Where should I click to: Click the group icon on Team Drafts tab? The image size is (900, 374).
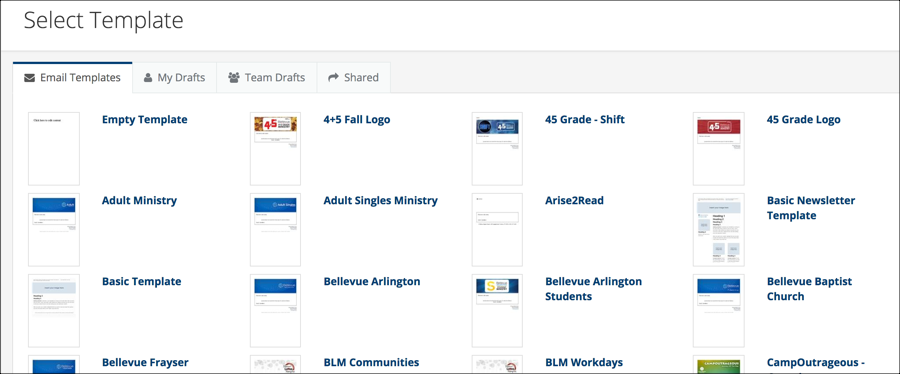click(x=234, y=77)
